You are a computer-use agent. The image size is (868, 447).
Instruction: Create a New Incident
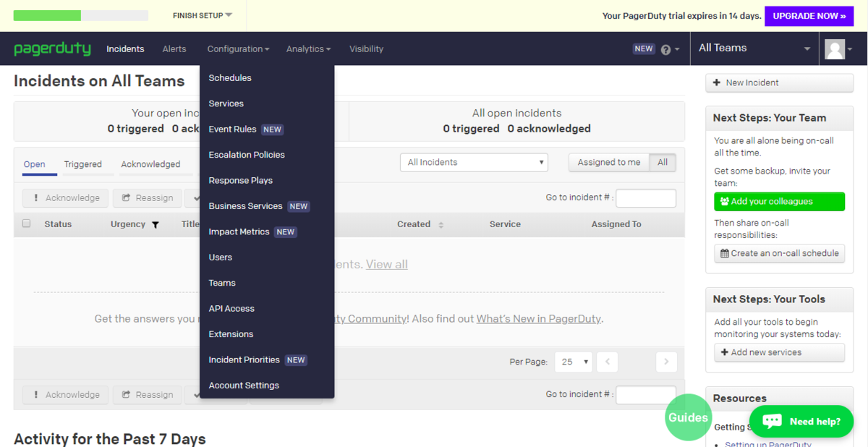click(x=780, y=83)
